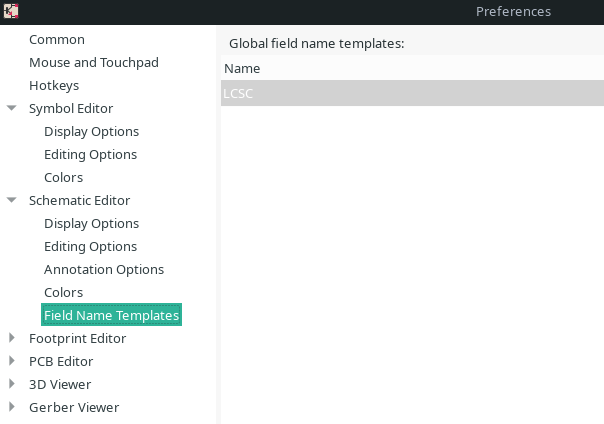
Task: Open Editing Options under Schematic Editor
Action: pos(90,247)
